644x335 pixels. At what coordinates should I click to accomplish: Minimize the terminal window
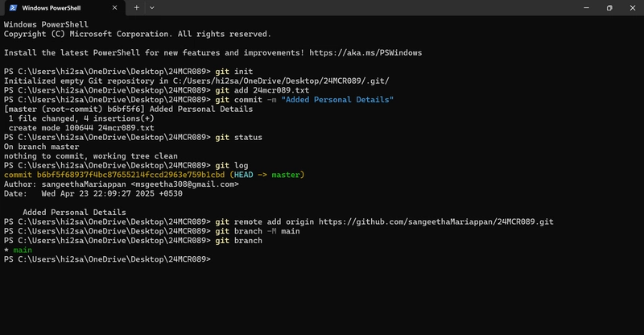(587, 8)
